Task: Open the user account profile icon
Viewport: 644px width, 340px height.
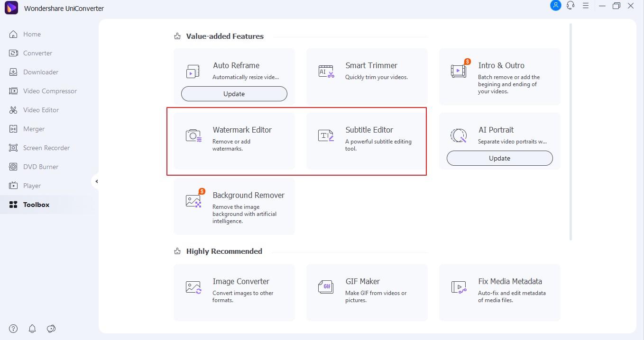Action: tap(556, 6)
